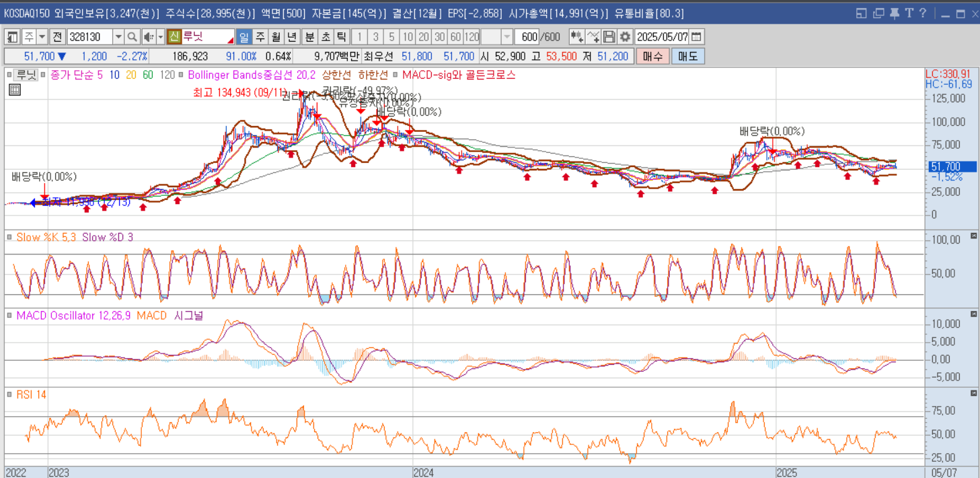Select the daily 일 period button

coord(243,37)
